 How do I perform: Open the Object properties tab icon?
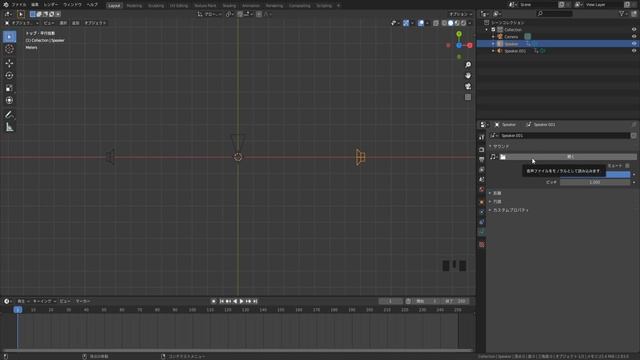[x=482, y=202]
